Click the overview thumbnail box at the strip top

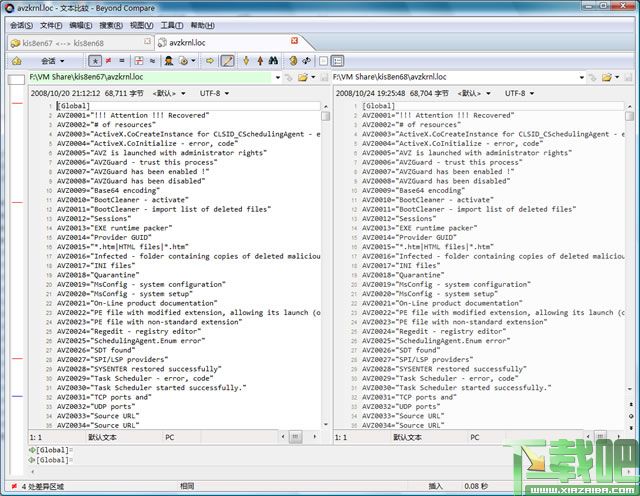click(x=16, y=80)
